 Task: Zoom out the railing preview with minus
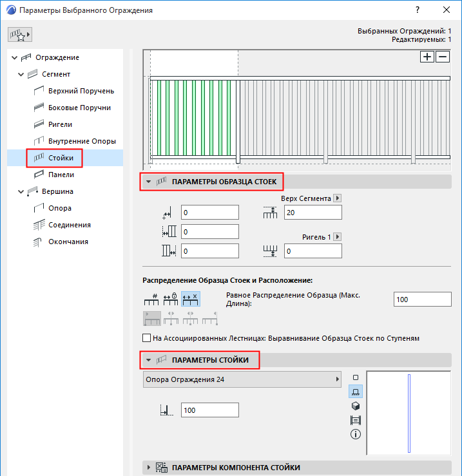[x=443, y=57]
